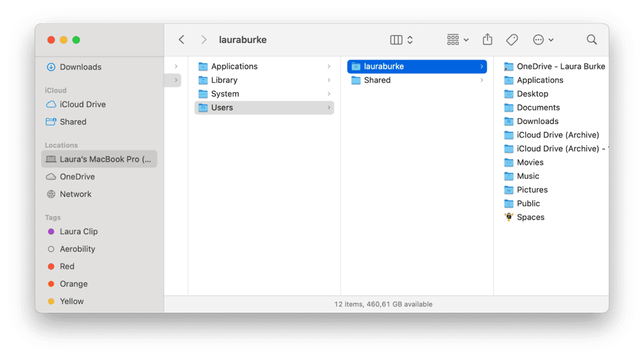Click the Red tag color dot
Screen dimensions: 644x359
(51, 266)
